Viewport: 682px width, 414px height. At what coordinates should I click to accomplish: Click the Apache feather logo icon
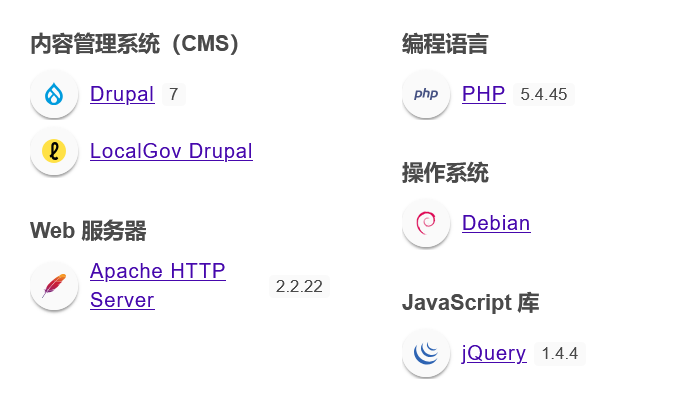click(x=54, y=286)
